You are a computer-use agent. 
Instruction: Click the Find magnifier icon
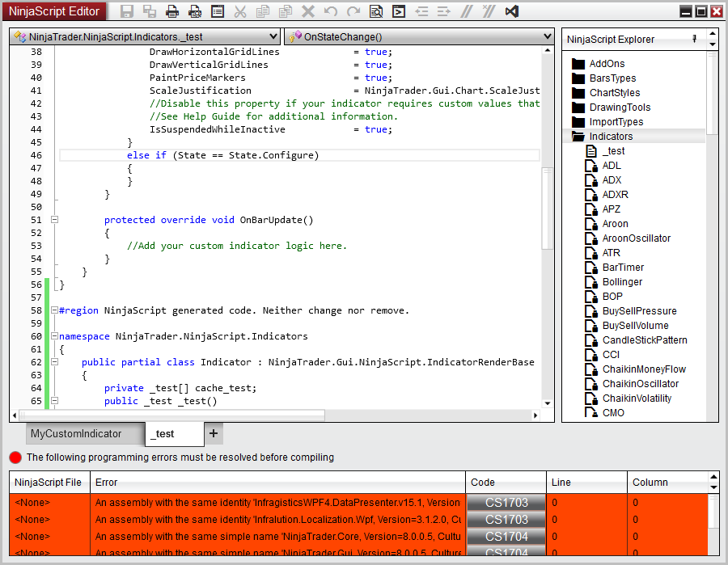point(376,11)
